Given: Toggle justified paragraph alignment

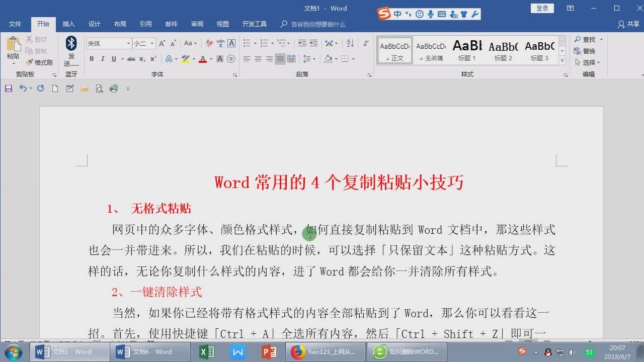Looking at the screenshot, I should tap(280, 59).
